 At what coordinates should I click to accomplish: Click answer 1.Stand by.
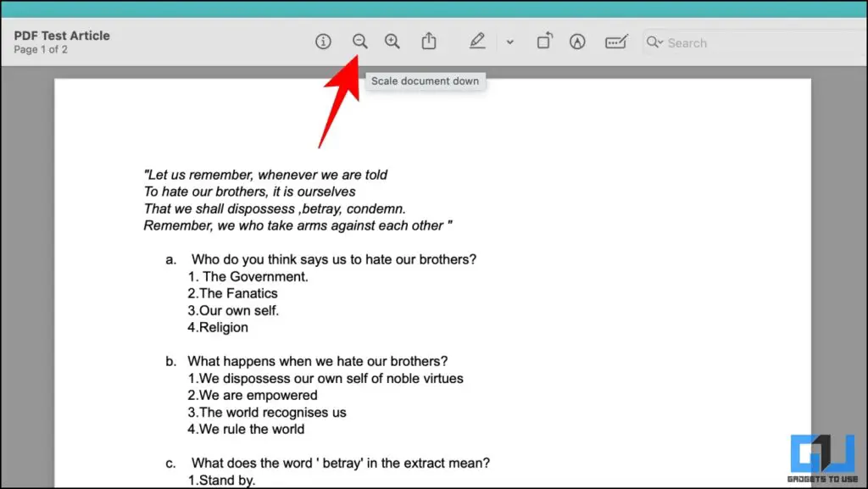tap(221, 481)
